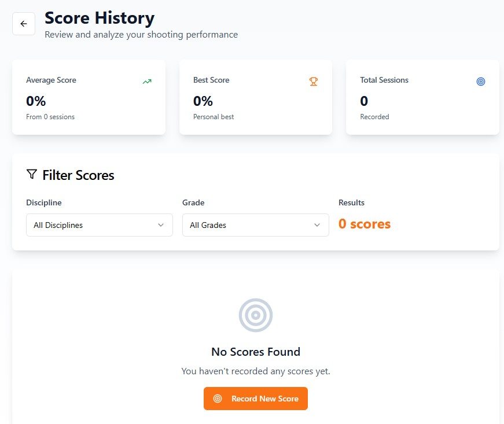Click the Filter Scores heading

tap(78, 175)
